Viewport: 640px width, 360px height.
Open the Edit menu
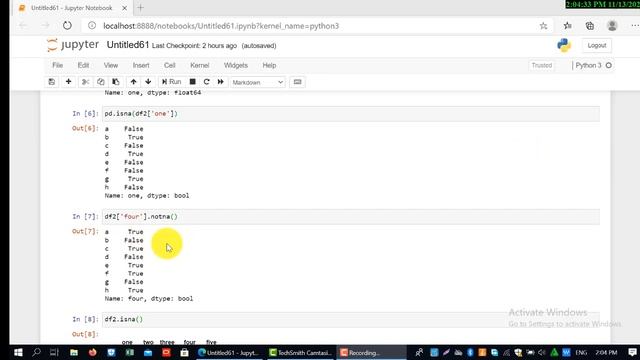coord(83,65)
